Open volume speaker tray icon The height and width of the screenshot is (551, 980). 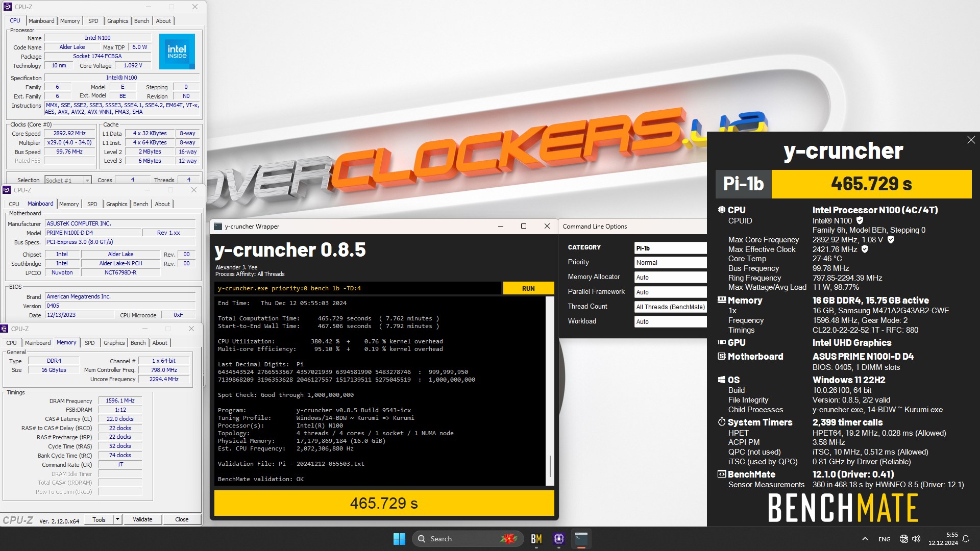pos(916,539)
